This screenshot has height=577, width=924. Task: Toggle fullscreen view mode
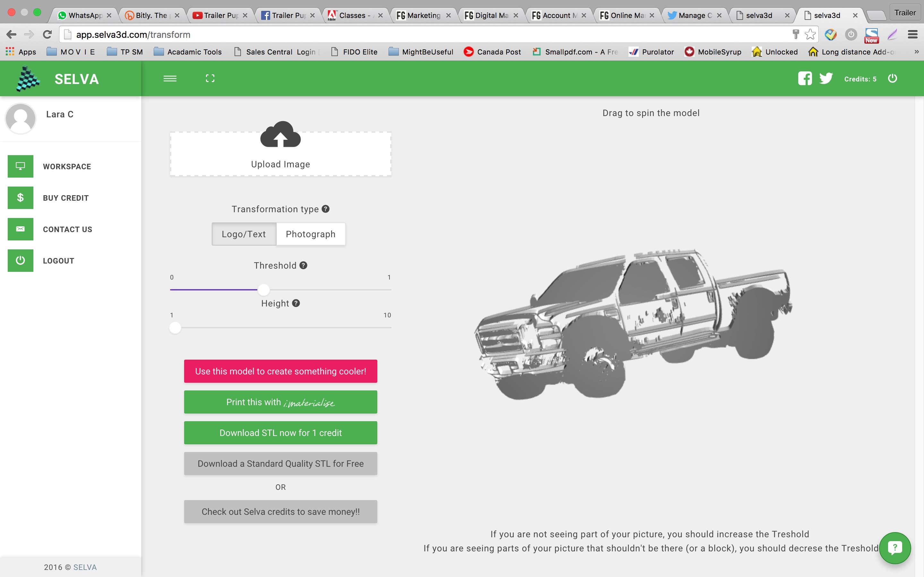point(210,79)
